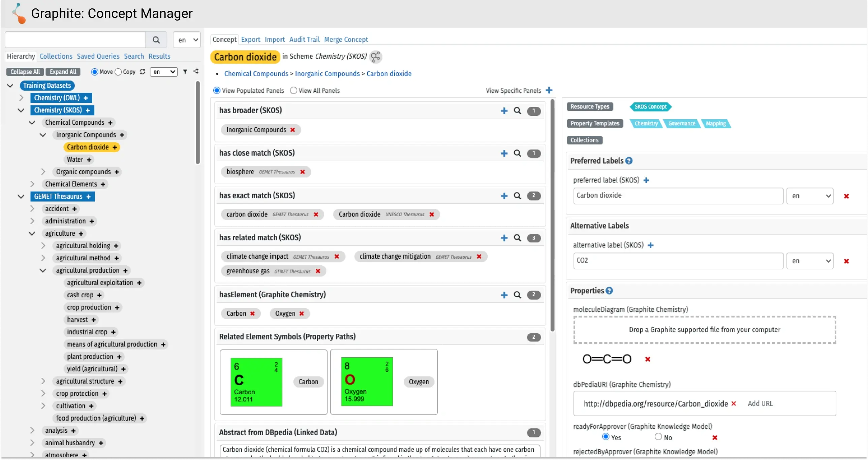Open preferred label language dropdown
This screenshot has height=460, width=868.
point(810,196)
